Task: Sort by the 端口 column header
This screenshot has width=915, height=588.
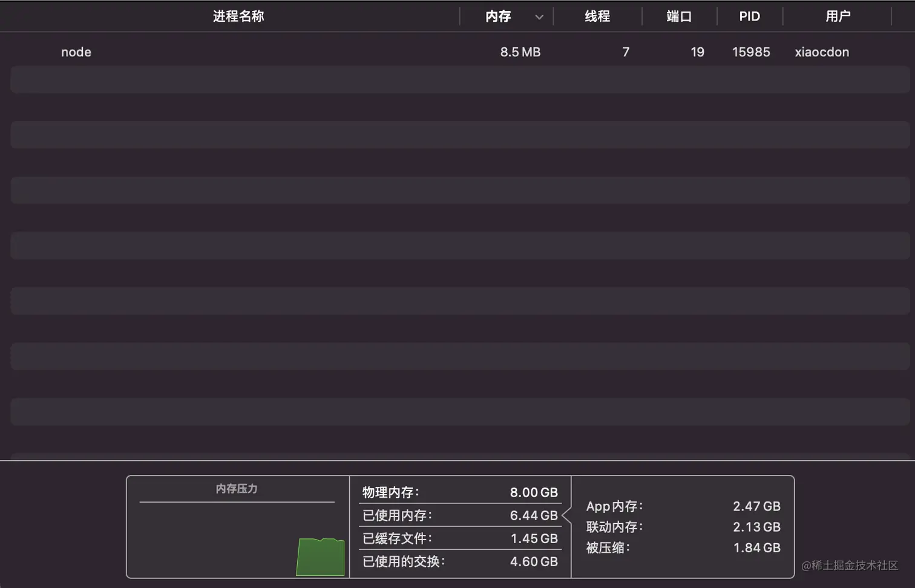Action: tap(679, 16)
